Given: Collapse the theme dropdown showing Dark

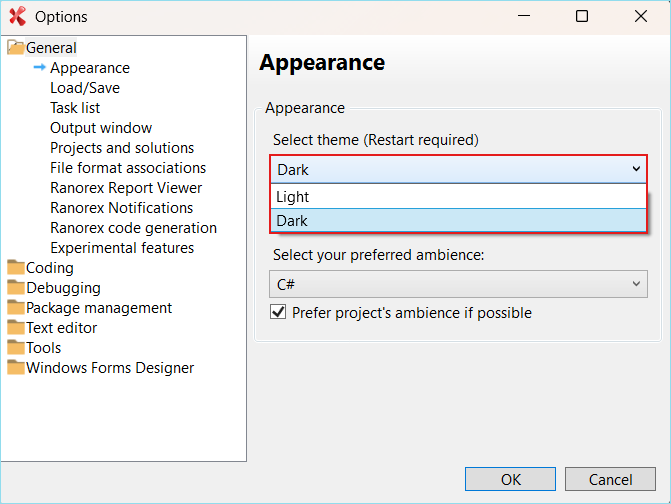Looking at the screenshot, I should point(636,169).
